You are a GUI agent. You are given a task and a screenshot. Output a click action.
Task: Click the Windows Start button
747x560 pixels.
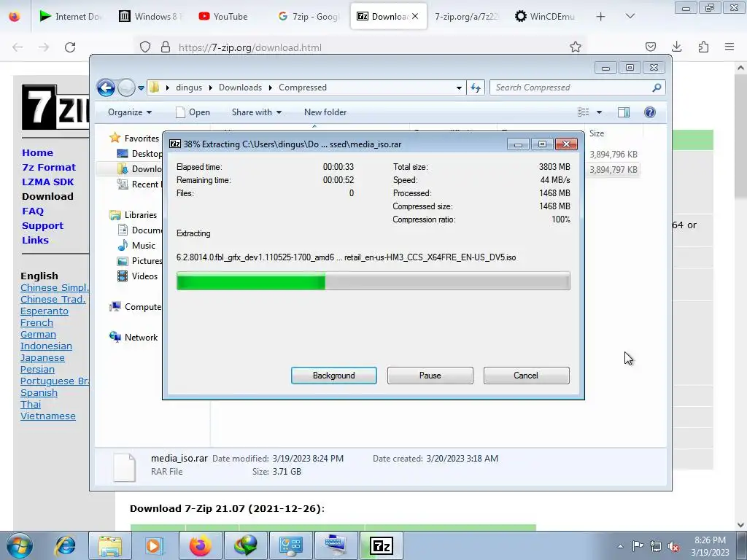pyautogui.click(x=19, y=545)
